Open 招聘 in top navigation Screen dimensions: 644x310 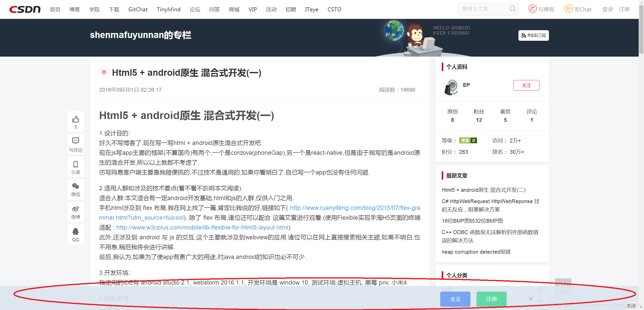click(x=291, y=10)
